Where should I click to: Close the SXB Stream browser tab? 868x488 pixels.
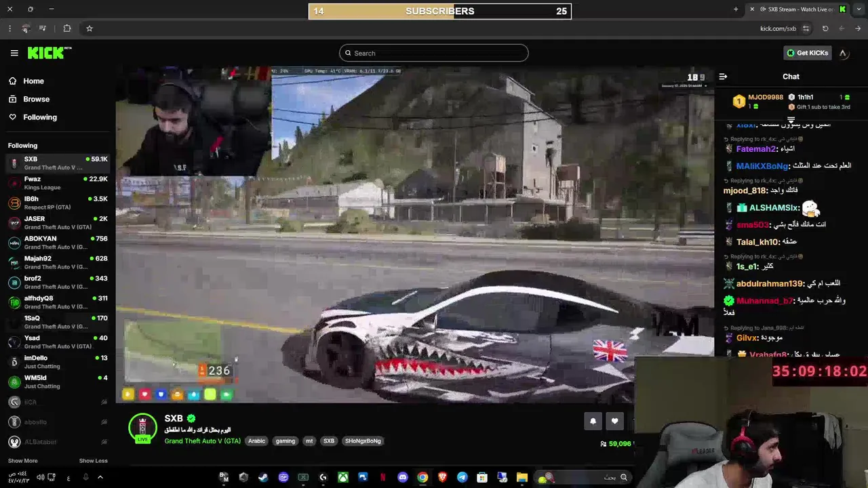tap(751, 9)
